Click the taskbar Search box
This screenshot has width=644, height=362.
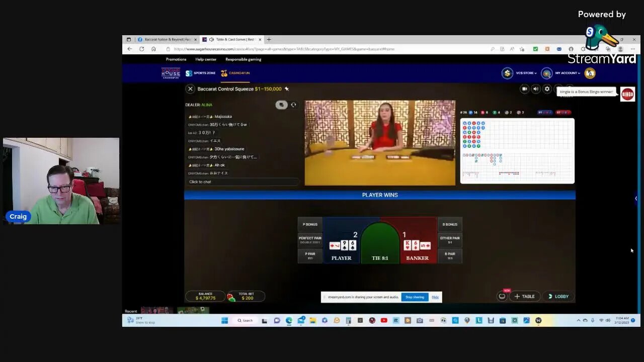246,320
